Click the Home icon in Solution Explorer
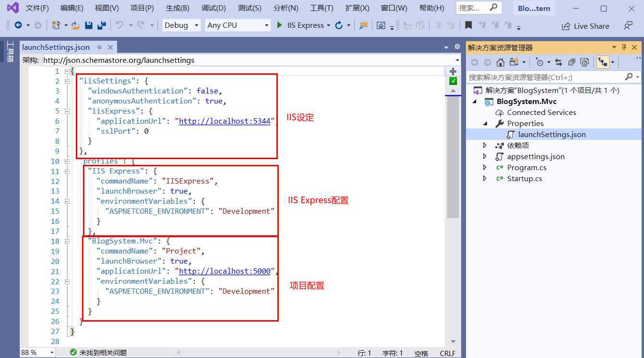Image resolution: width=644 pixels, height=358 pixels. tap(500, 62)
